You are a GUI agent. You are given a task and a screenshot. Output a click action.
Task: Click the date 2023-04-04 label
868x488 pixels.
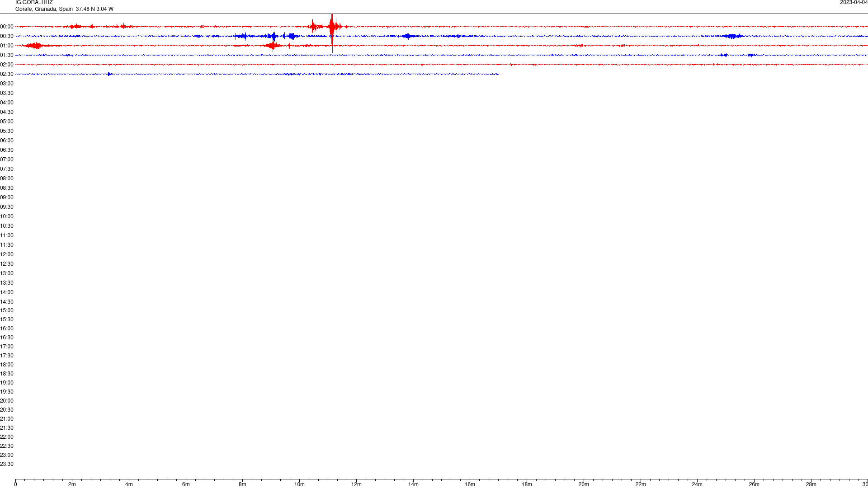tap(854, 3)
